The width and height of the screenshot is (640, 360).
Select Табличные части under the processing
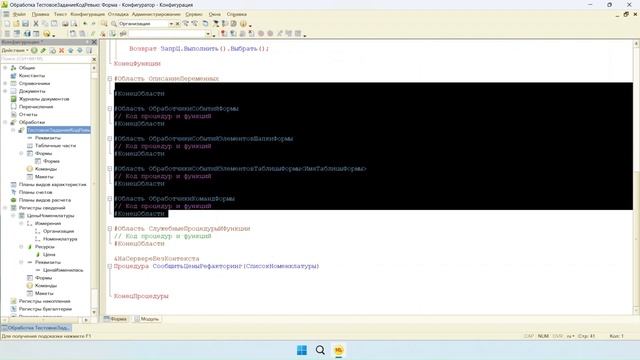(x=55, y=145)
